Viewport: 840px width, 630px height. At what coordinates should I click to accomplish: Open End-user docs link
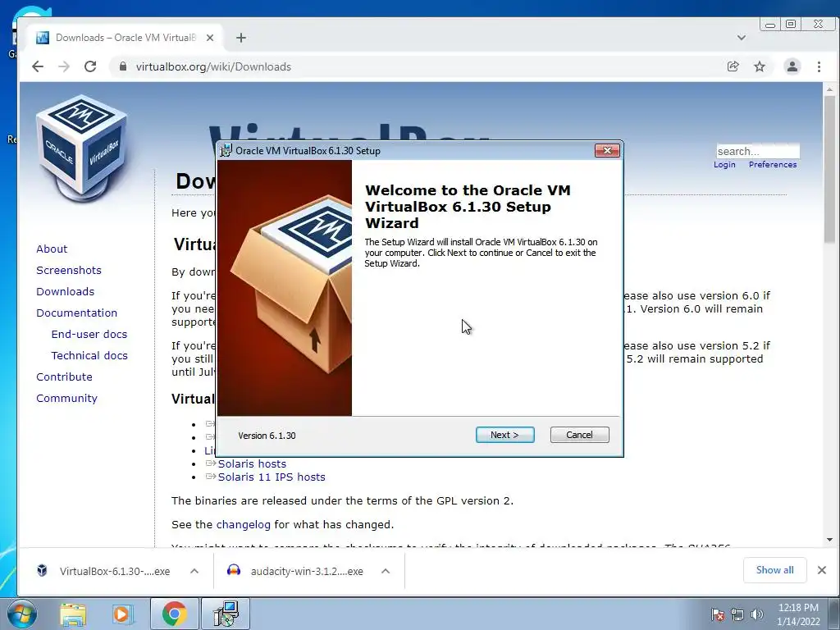point(89,335)
